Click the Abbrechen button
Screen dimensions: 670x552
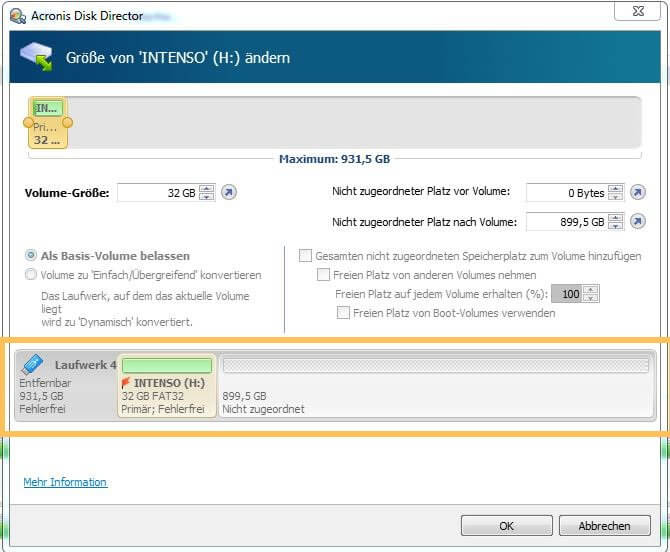604,525
